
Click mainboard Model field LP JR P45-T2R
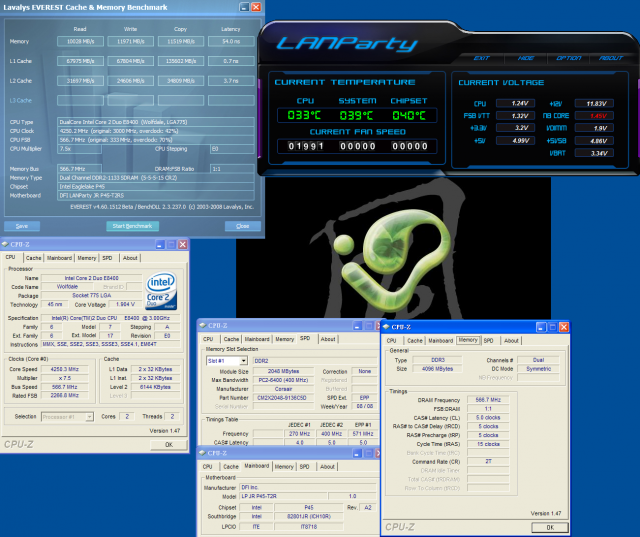click(x=283, y=496)
